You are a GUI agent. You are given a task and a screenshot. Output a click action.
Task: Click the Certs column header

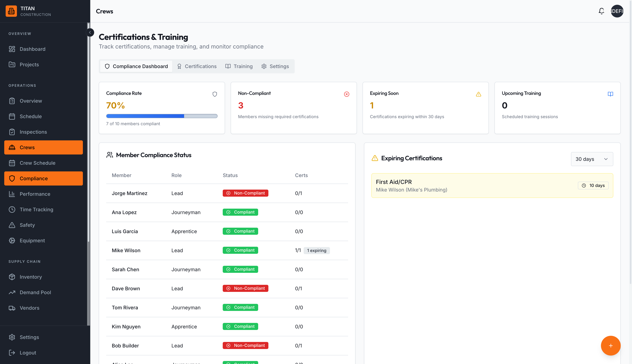click(x=301, y=175)
